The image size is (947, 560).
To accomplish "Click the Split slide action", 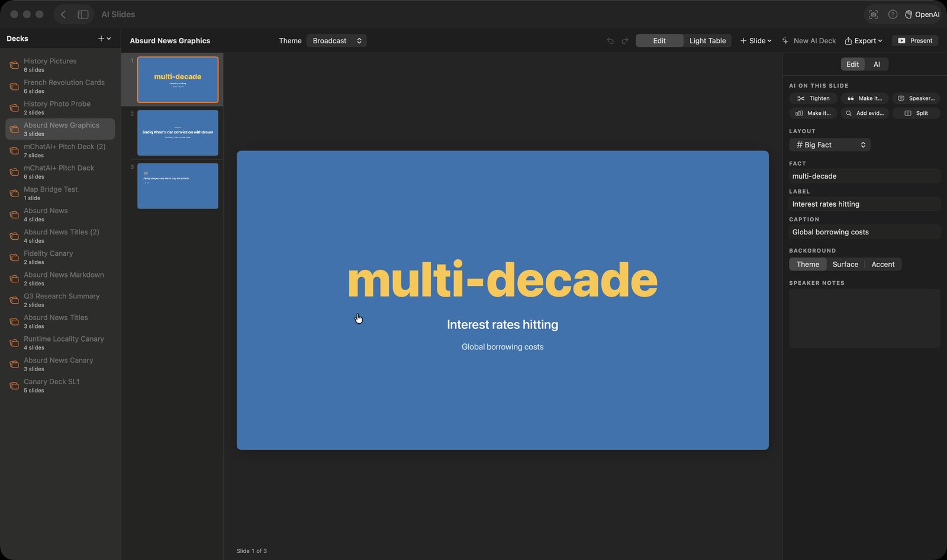I will (x=916, y=113).
